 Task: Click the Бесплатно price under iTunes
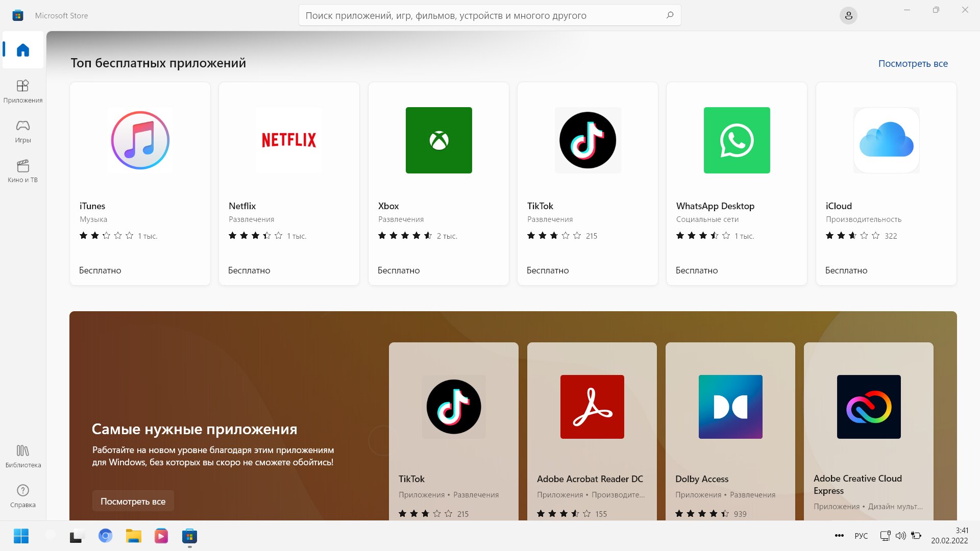click(x=100, y=270)
